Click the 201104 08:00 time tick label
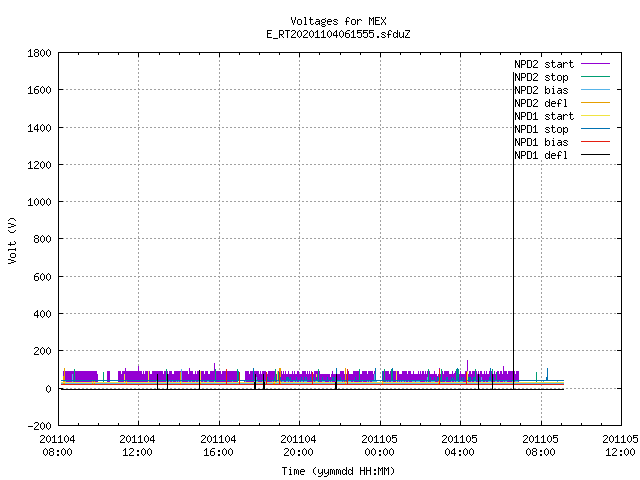Viewport: 640px width, 480px height. 57,446
